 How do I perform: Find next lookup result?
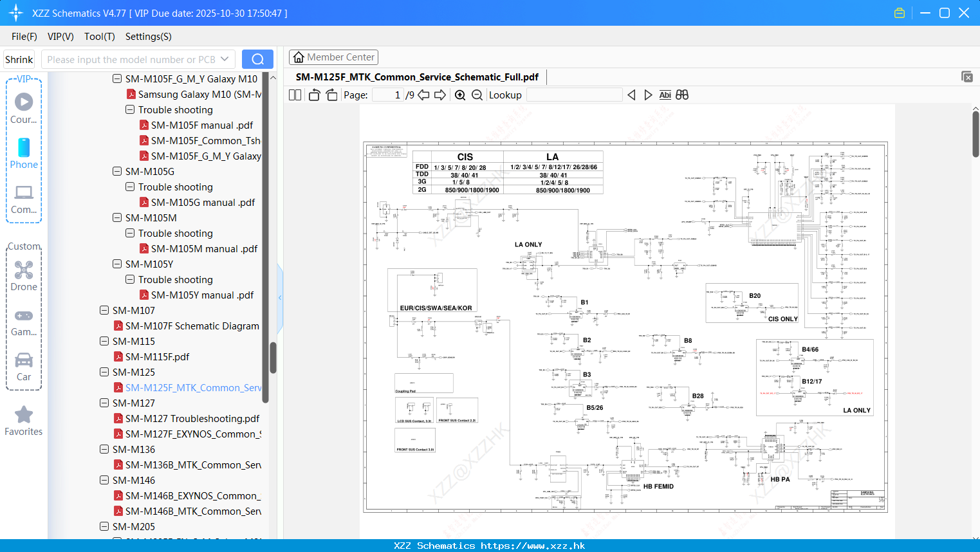coord(648,95)
